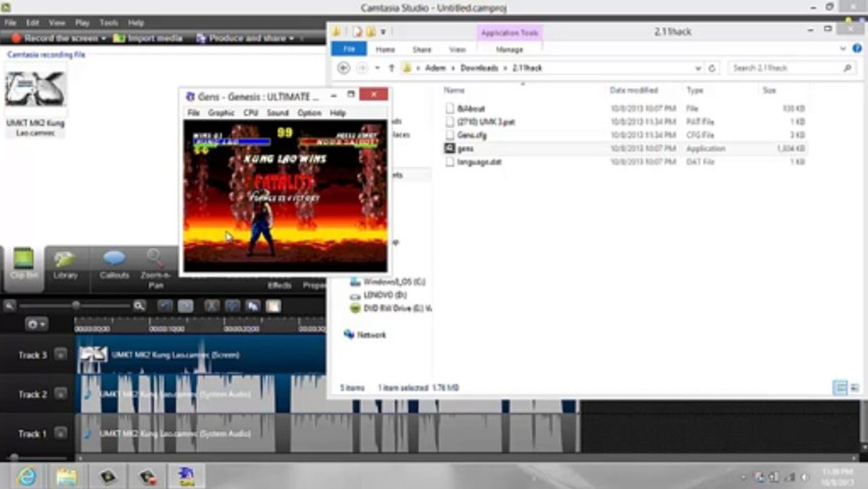Switch to details view icon in Explorer status bar
This screenshot has width=868, height=489.
pos(840,388)
